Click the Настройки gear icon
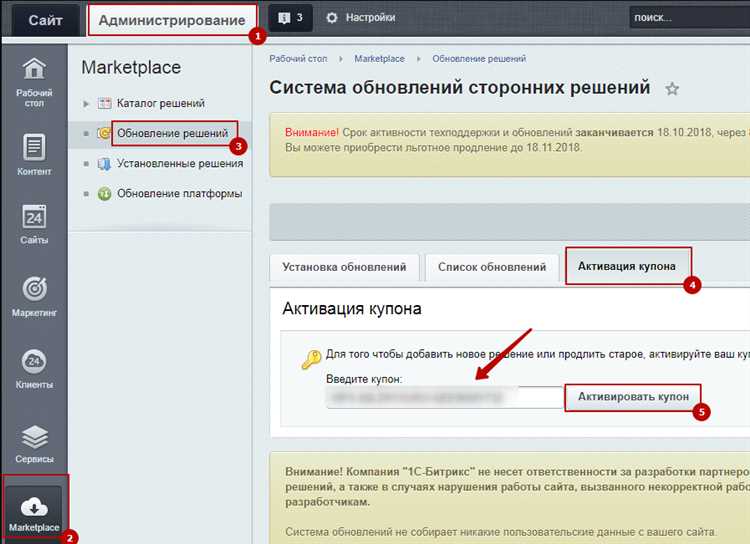 331,18
